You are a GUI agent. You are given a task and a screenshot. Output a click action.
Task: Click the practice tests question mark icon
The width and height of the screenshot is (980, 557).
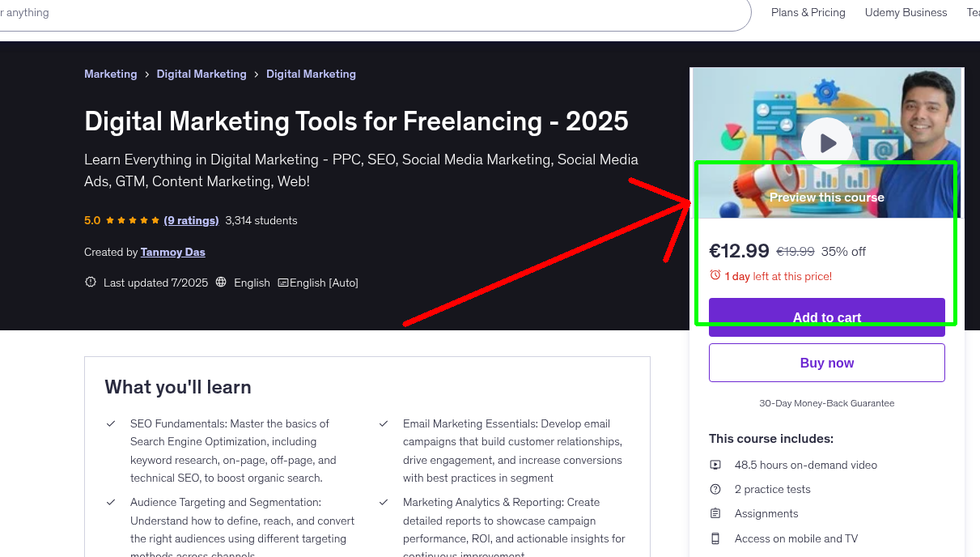pyautogui.click(x=715, y=489)
